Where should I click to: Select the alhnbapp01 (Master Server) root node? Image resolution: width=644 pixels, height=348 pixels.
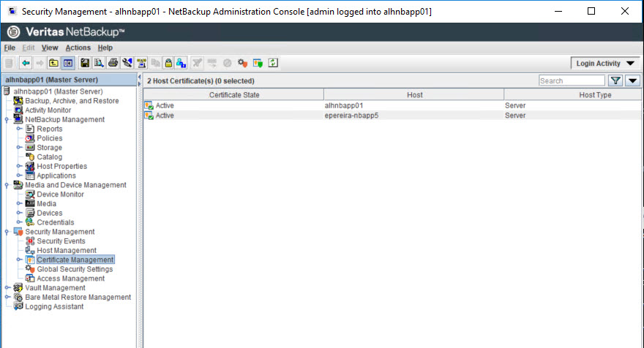58,91
